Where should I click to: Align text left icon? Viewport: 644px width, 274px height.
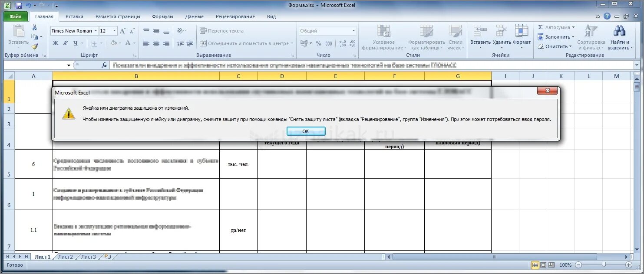146,43
